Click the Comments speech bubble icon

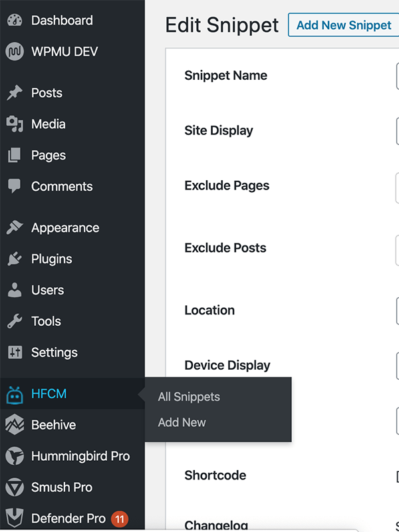15,187
